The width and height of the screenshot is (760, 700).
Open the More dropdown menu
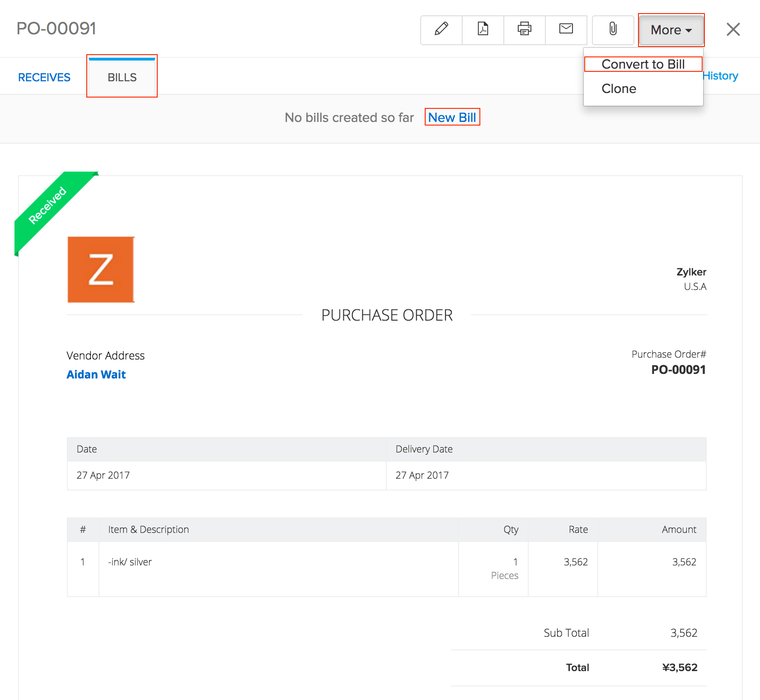671,30
